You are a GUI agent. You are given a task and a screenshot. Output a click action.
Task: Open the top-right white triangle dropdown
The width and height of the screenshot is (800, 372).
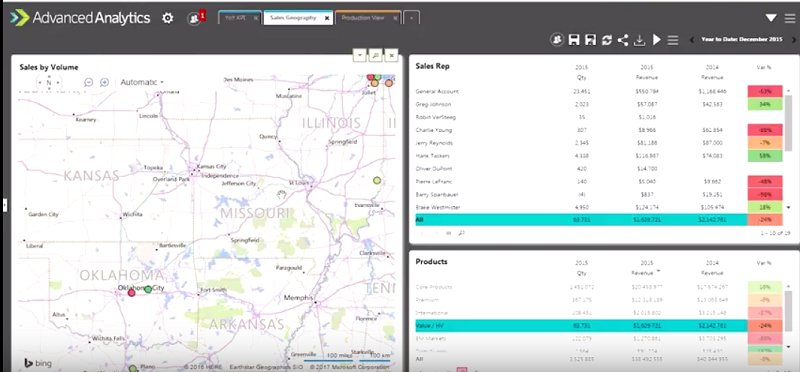tap(770, 18)
